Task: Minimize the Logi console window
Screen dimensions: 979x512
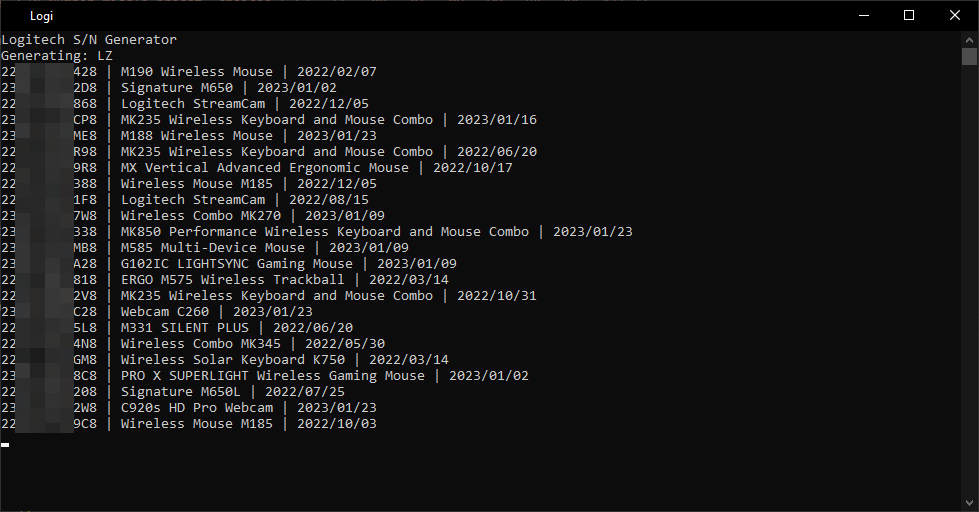Action: point(864,16)
